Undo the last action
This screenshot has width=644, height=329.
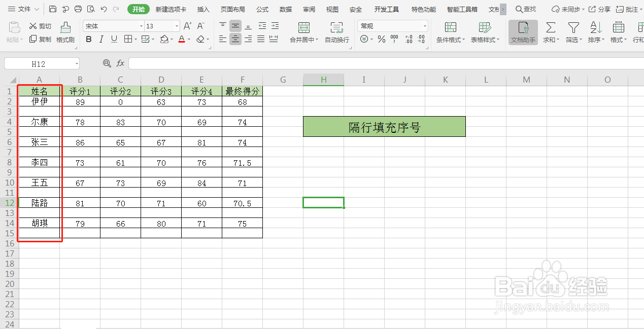(104, 9)
